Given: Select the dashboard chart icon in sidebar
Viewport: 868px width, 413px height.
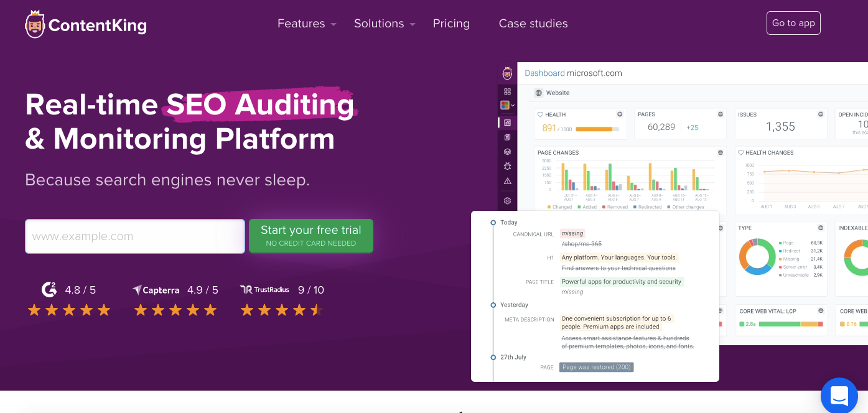Looking at the screenshot, I should click(507, 123).
